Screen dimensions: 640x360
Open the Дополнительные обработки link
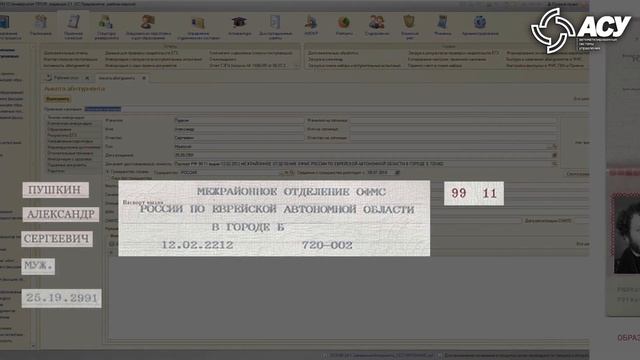click(333, 53)
